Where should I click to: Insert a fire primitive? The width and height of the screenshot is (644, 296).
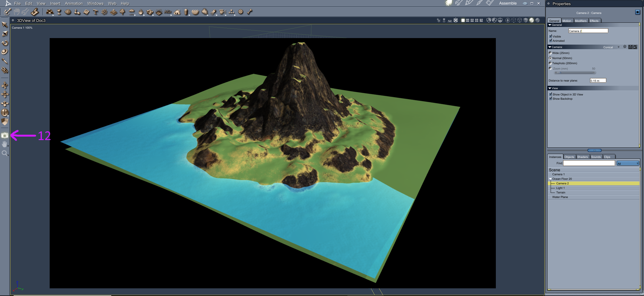pos(141,12)
